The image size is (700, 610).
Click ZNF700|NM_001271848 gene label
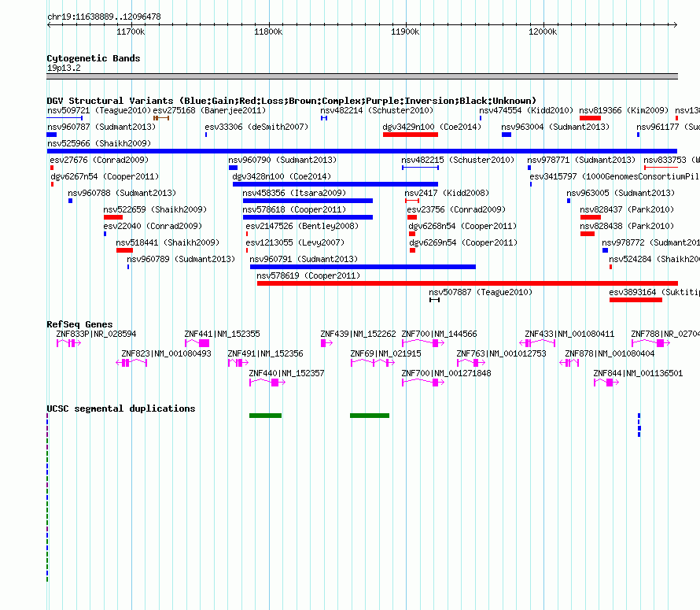447,373
